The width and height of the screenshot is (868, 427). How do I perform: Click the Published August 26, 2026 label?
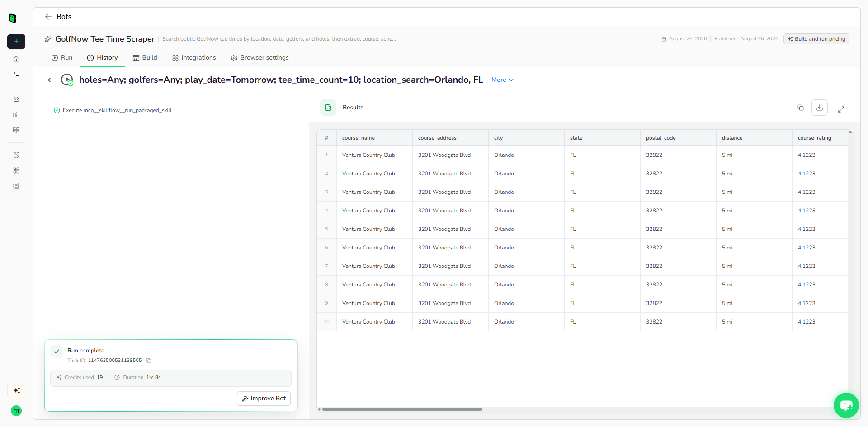[746, 39]
